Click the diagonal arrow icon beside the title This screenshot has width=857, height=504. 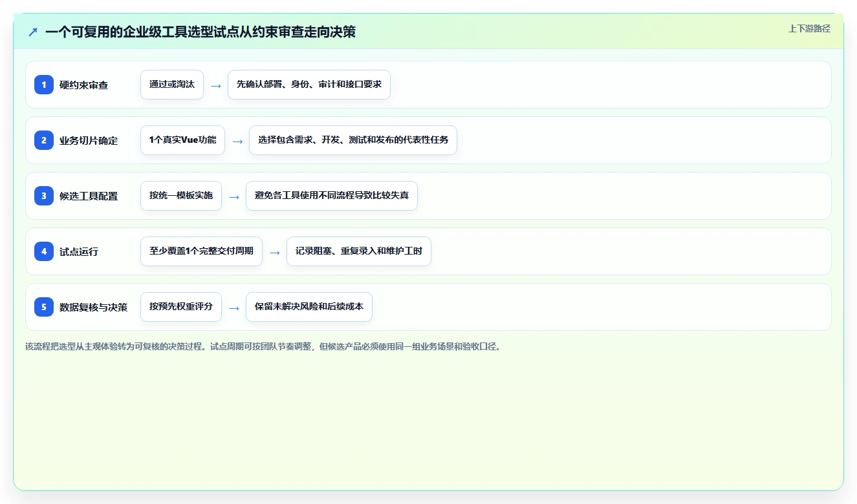pos(33,32)
